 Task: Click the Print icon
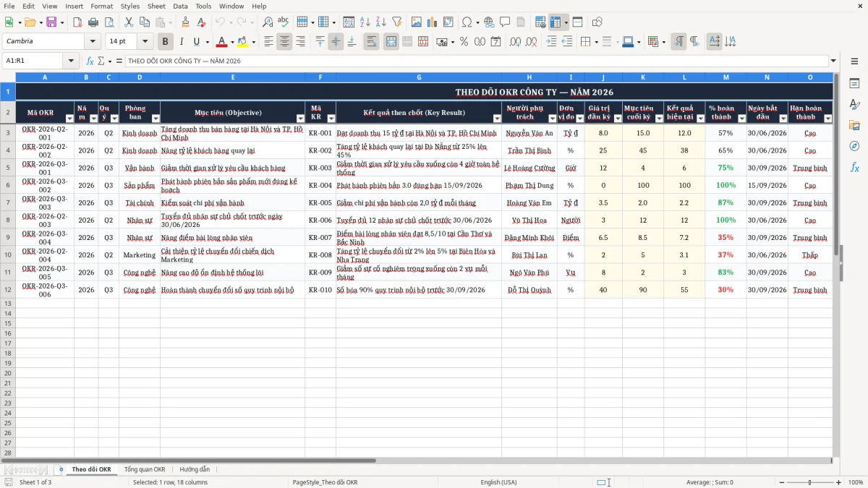pos(93,22)
